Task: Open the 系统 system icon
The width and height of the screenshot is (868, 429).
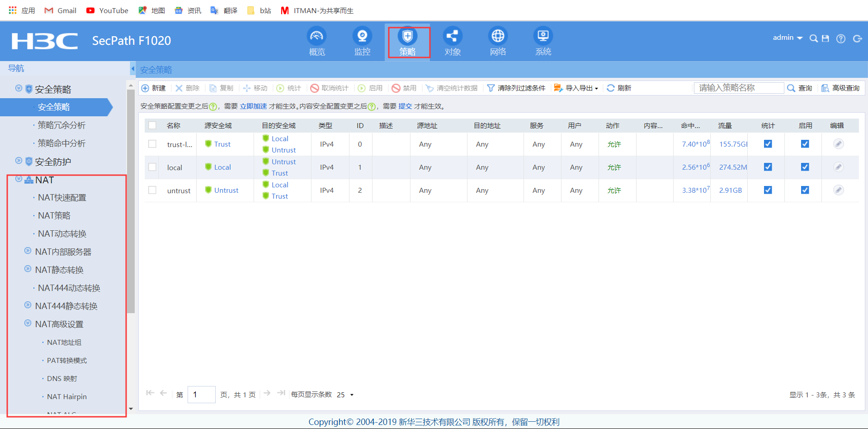Action: 543,37
